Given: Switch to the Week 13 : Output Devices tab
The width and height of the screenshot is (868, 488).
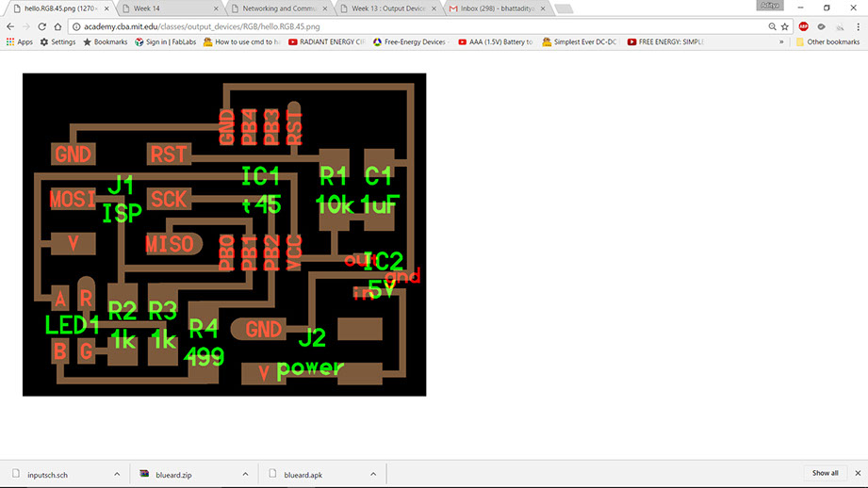Looking at the screenshot, I should [387, 8].
